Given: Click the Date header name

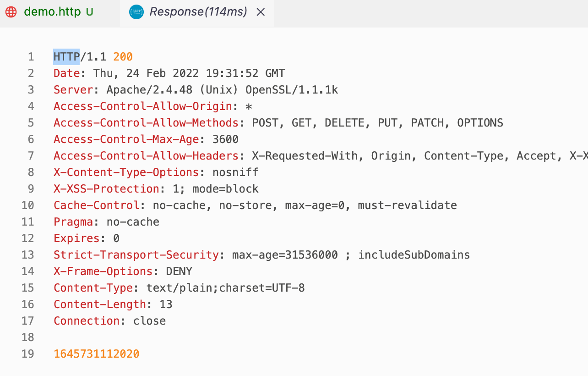Looking at the screenshot, I should pos(66,73).
